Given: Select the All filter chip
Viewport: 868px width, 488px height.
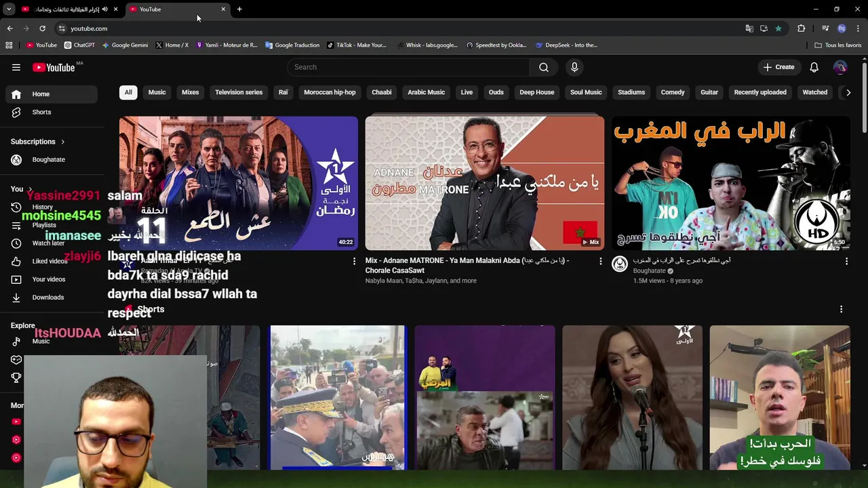Looking at the screenshot, I should [x=128, y=92].
